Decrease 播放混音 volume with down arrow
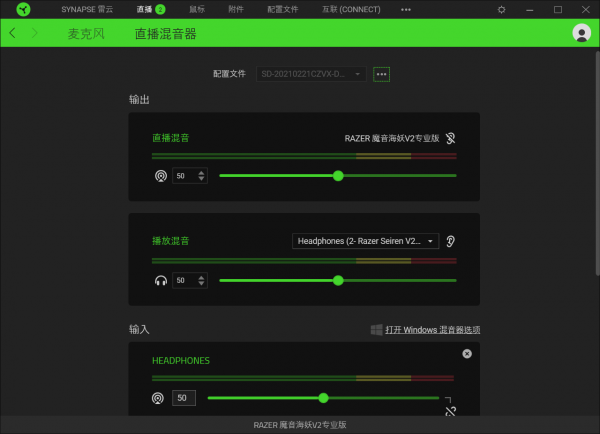The height and width of the screenshot is (434, 600). tap(201, 284)
